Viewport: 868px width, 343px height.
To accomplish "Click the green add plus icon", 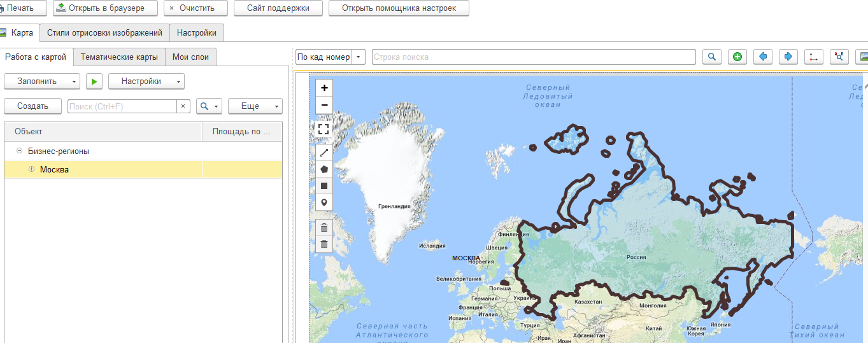I will tap(737, 57).
